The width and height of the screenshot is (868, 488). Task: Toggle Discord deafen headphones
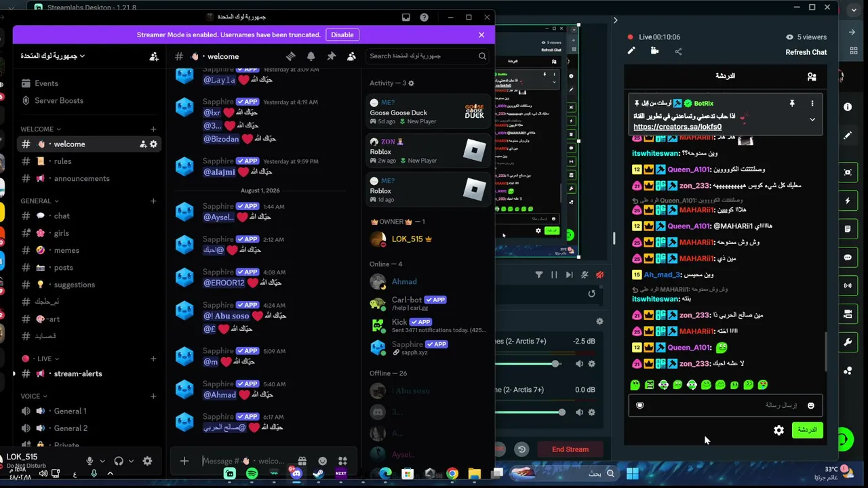pyautogui.click(x=119, y=461)
